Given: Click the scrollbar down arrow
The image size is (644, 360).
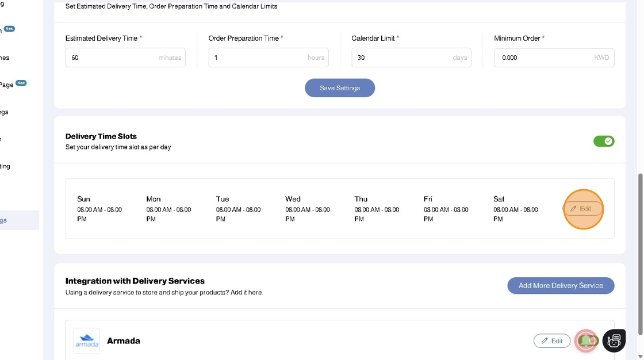Looking at the screenshot, I should [x=641, y=355].
